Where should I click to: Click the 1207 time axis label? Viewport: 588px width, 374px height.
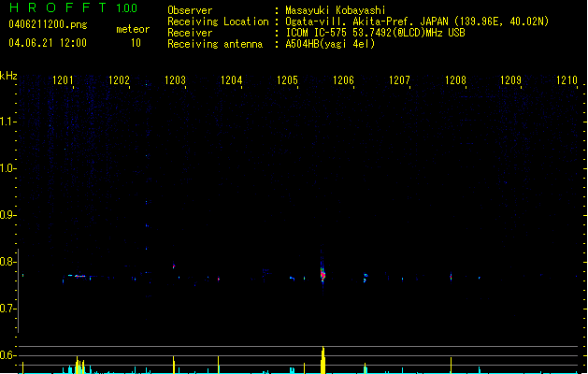point(399,79)
